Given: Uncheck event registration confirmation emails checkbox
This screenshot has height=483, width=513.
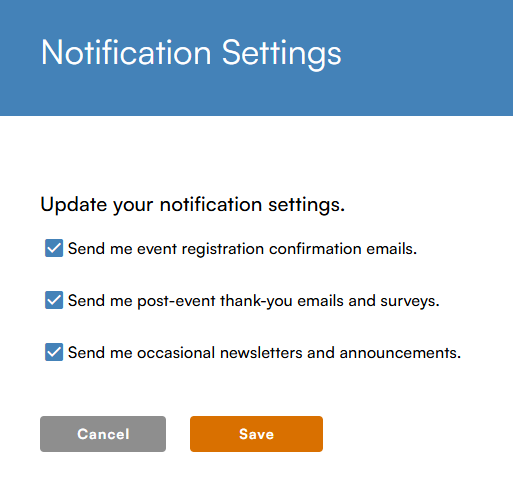Looking at the screenshot, I should [54, 248].
